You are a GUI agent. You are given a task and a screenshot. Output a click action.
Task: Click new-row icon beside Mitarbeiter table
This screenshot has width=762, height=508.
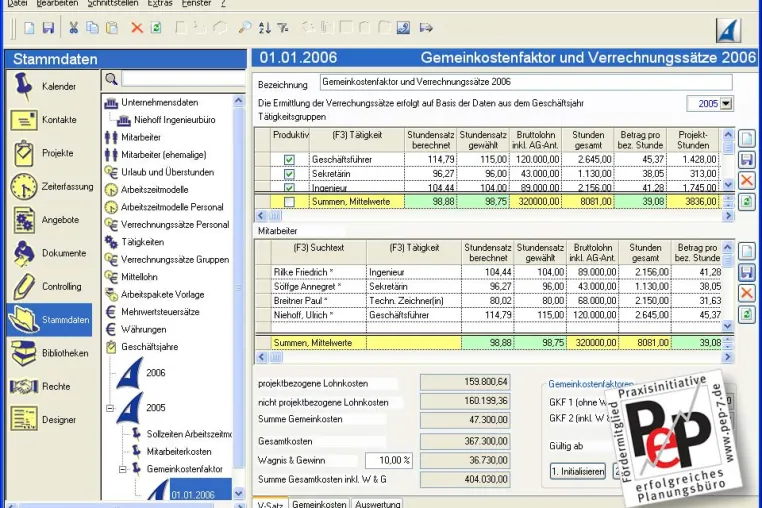[x=747, y=251]
